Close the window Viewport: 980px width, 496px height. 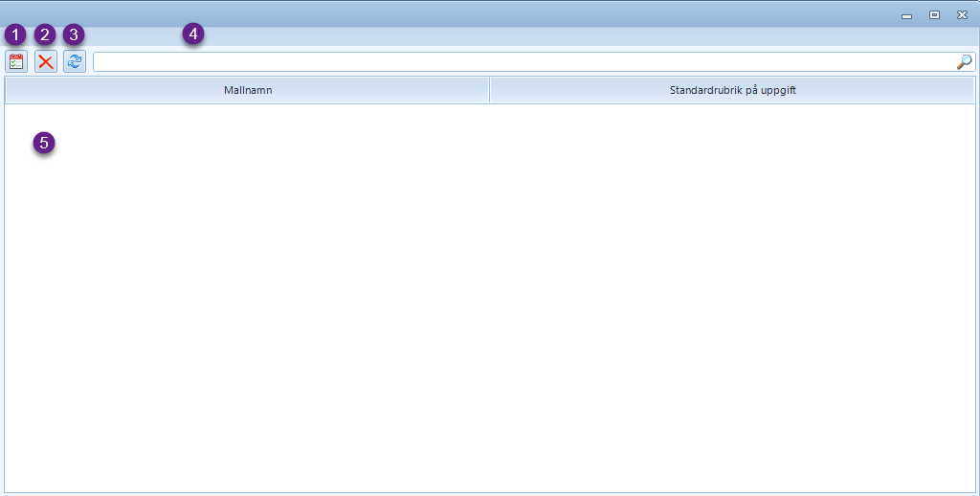pos(963,15)
